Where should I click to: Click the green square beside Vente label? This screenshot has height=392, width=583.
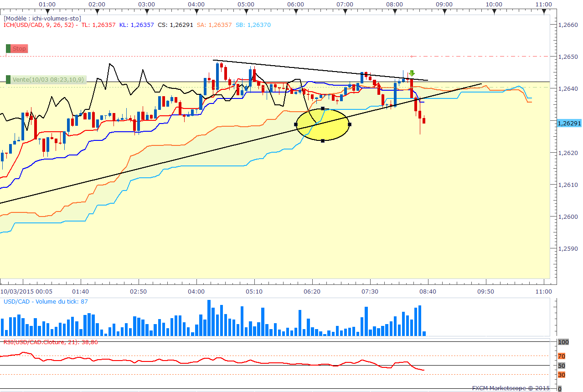(8, 79)
